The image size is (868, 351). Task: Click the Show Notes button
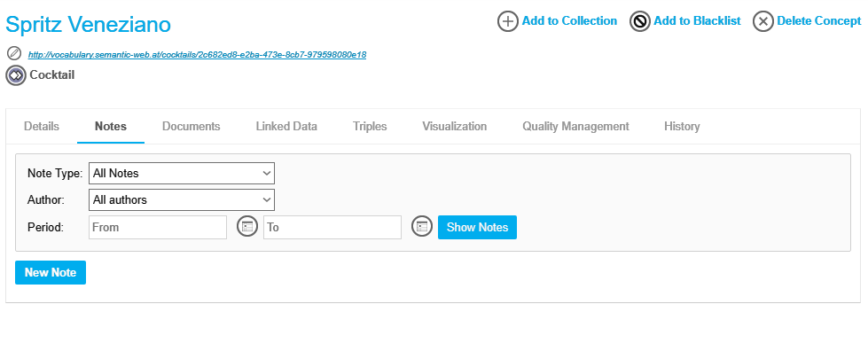pyautogui.click(x=477, y=227)
